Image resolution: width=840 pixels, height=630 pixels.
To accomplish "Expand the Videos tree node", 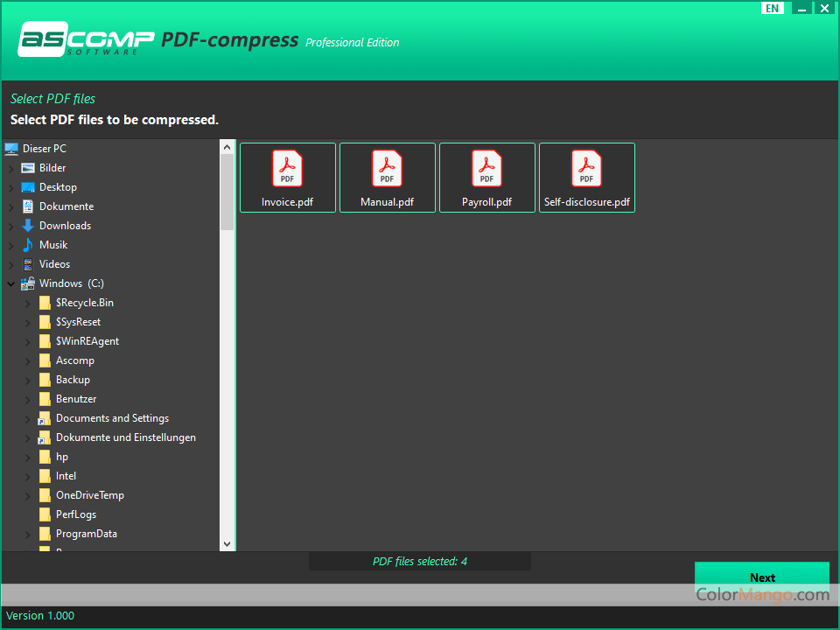I will [10, 265].
